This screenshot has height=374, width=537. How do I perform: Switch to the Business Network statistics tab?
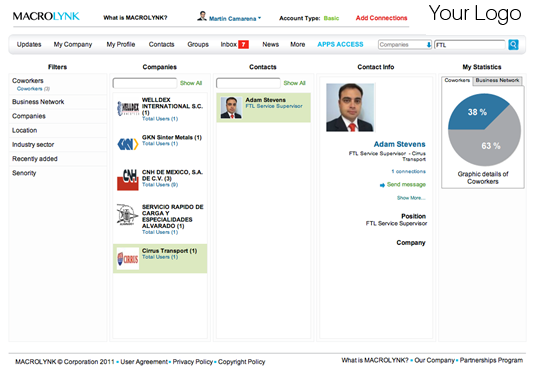497,80
